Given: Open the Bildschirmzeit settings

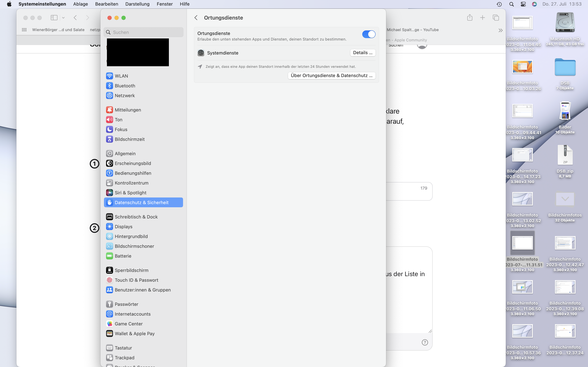Looking at the screenshot, I should pyautogui.click(x=129, y=139).
